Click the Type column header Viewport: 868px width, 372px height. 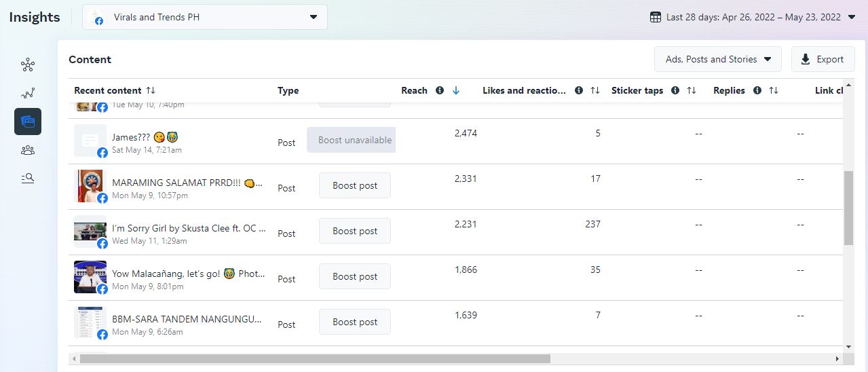tap(288, 90)
